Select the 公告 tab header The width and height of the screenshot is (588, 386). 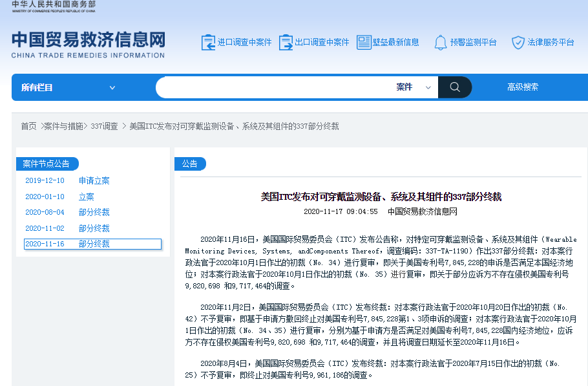[190, 164]
